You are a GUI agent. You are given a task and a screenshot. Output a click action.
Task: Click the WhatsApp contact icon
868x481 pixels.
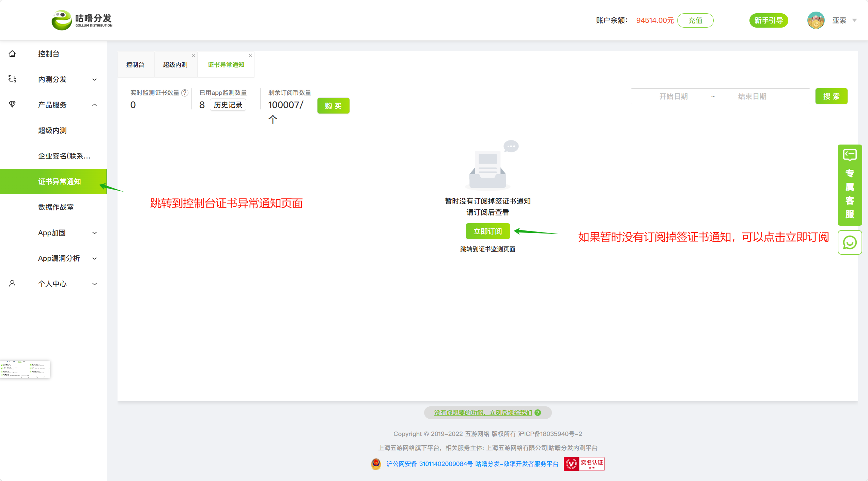coord(850,242)
